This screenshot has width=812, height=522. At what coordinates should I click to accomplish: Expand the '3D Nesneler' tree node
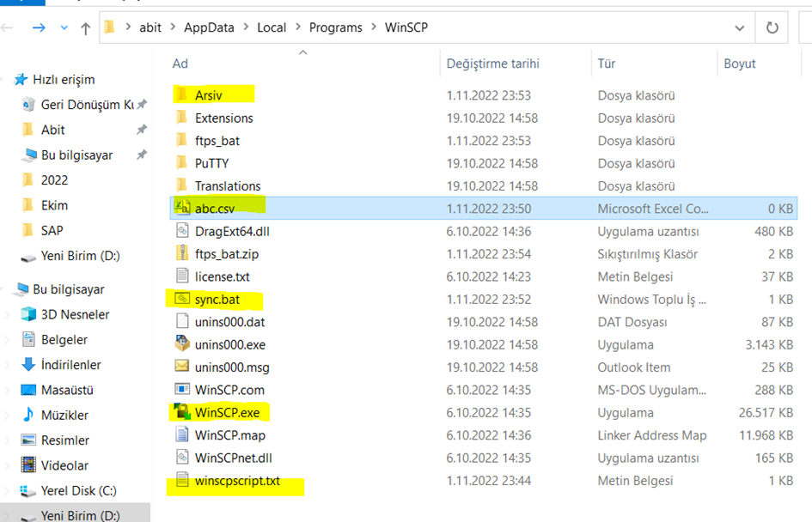[x=7, y=314]
